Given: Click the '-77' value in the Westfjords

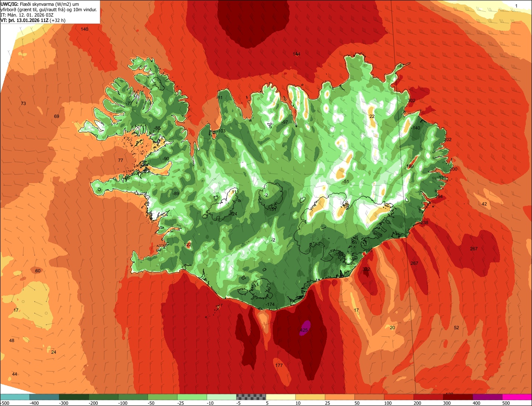Looking at the screenshot, I should click(x=129, y=103).
